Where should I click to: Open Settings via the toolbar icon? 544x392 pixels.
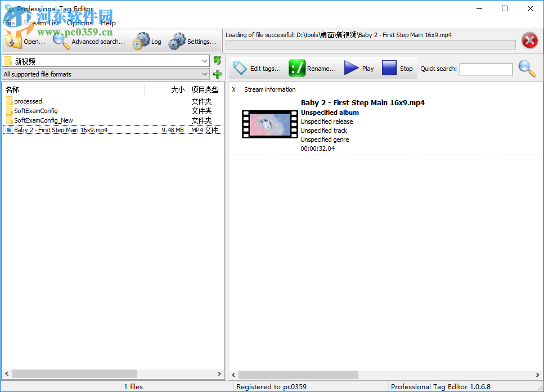point(177,40)
